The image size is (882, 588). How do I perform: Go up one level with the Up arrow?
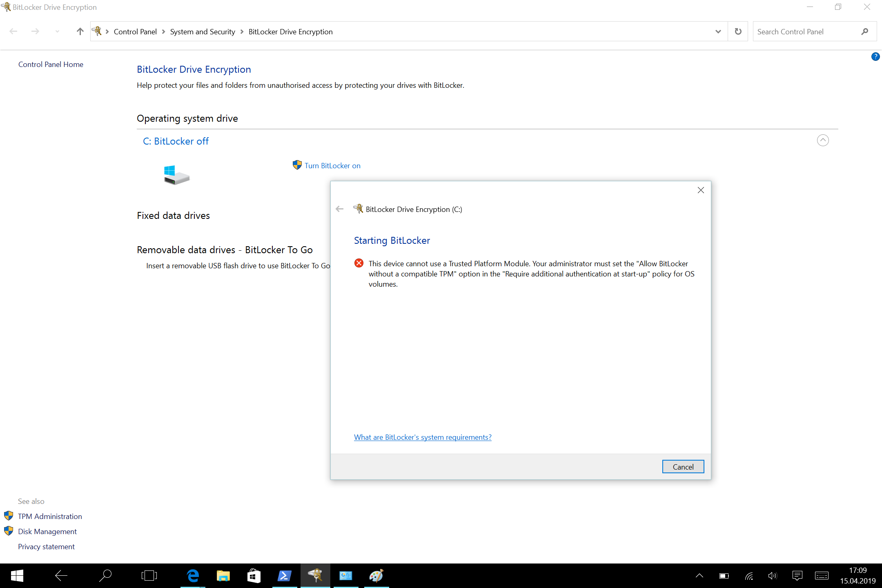[x=80, y=31]
